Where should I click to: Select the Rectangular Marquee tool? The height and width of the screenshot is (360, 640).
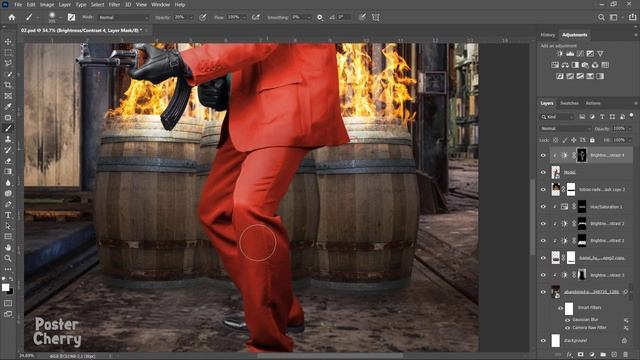coord(8,53)
